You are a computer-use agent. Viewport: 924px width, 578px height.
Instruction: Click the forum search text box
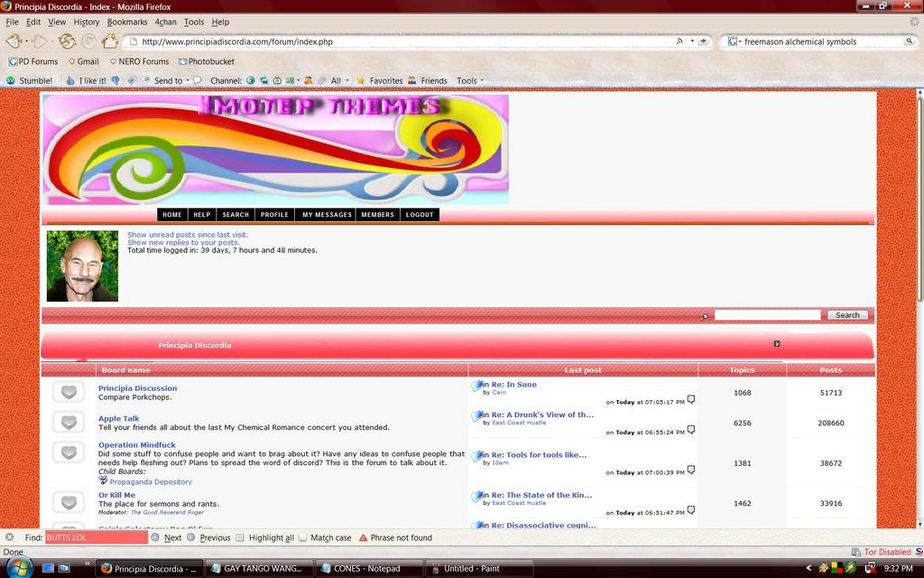[x=767, y=315]
